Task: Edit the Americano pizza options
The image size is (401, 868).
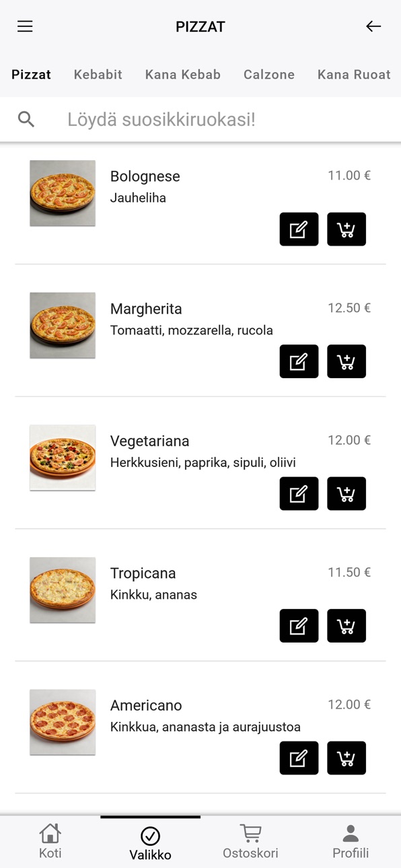Action: click(x=299, y=758)
